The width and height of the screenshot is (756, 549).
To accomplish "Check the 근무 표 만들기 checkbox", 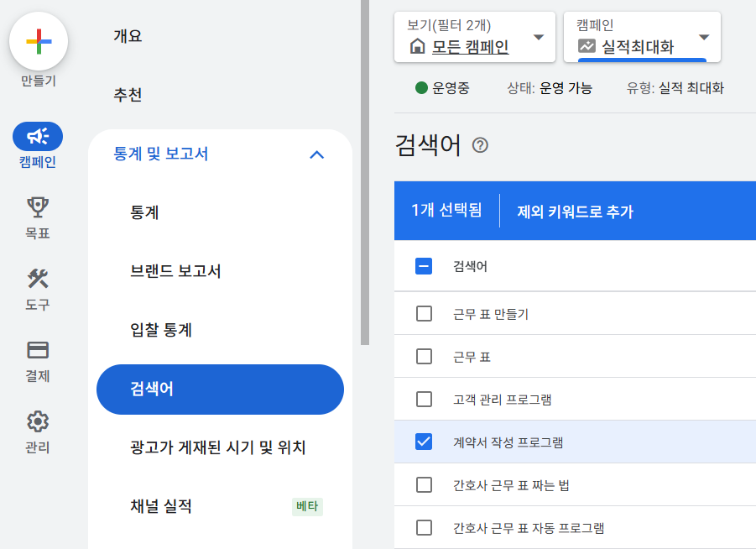I will (x=424, y=314).
